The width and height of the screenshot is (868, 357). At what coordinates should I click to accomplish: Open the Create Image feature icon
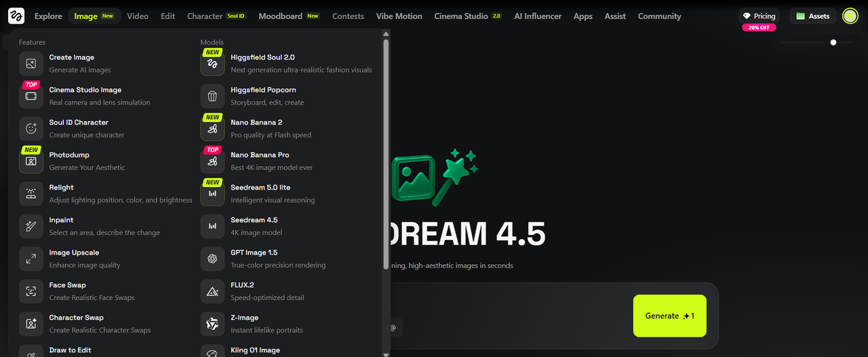point(31,64)
